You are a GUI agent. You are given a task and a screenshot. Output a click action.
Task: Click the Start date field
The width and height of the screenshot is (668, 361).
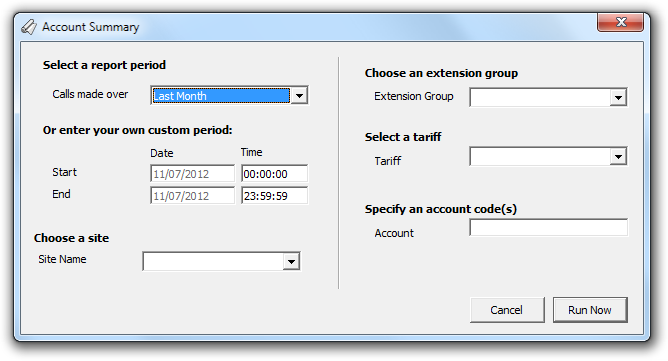coord(192,173)
